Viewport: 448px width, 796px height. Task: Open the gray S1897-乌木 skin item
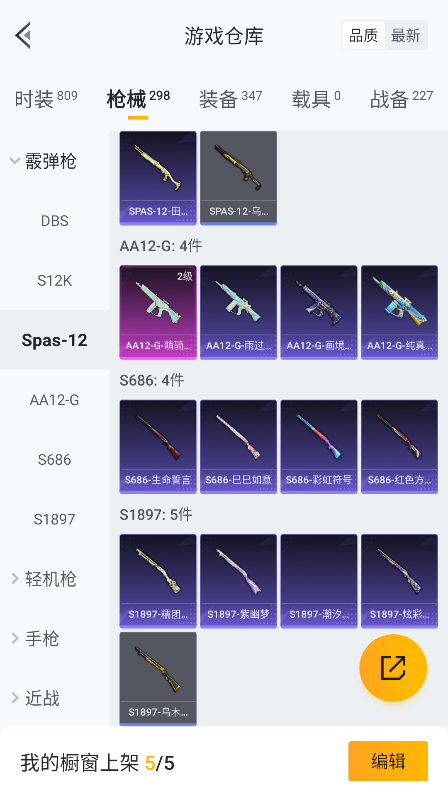click(x=158, y=679)
